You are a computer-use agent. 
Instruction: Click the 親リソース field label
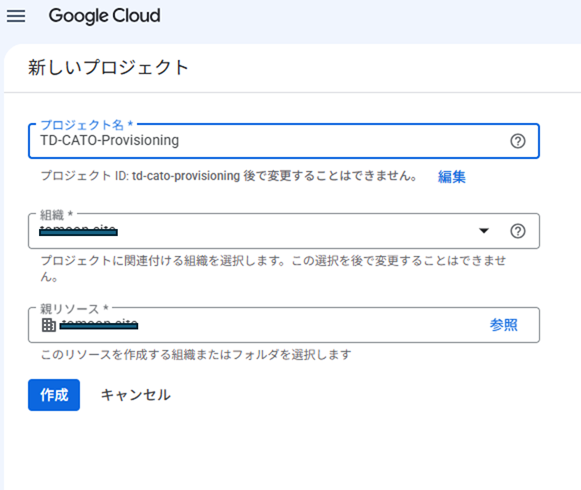click(x=74, y=309)
